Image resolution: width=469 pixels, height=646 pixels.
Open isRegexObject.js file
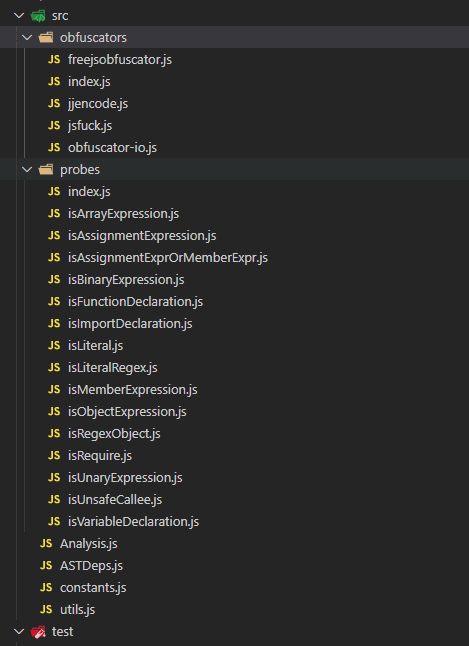[x=114, y=434]
